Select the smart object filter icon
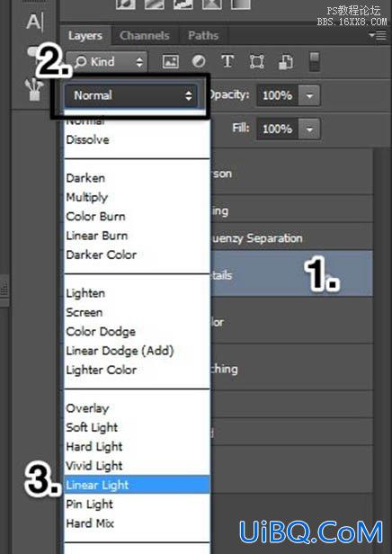Image resolution: width=392 pixels, height=554 pixels. 286,62
